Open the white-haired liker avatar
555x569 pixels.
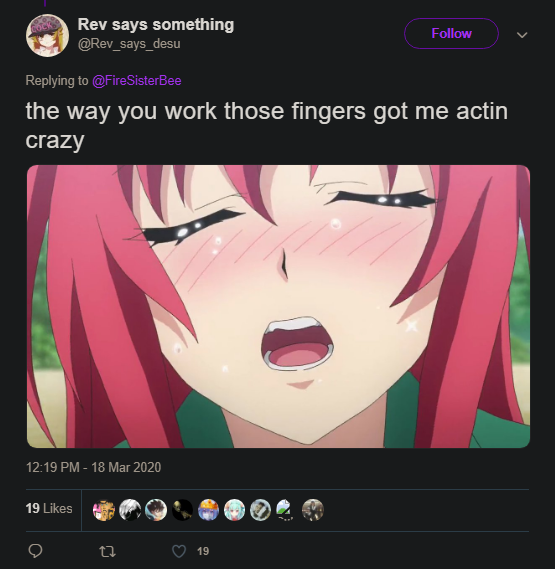(130, 510)
